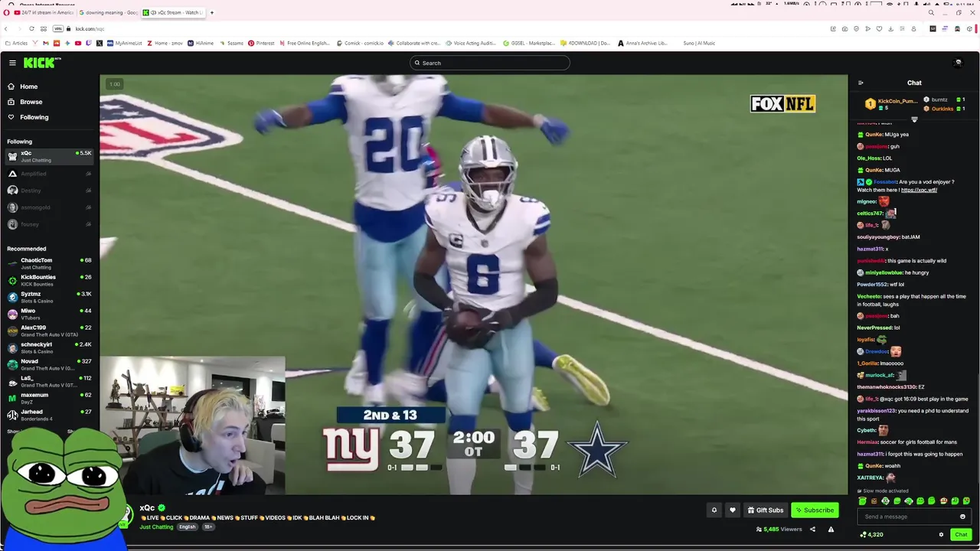The height and width of the screenshot is (551, 980).
Task: Click the Opera downloads icon
Action: coord(890,28)
